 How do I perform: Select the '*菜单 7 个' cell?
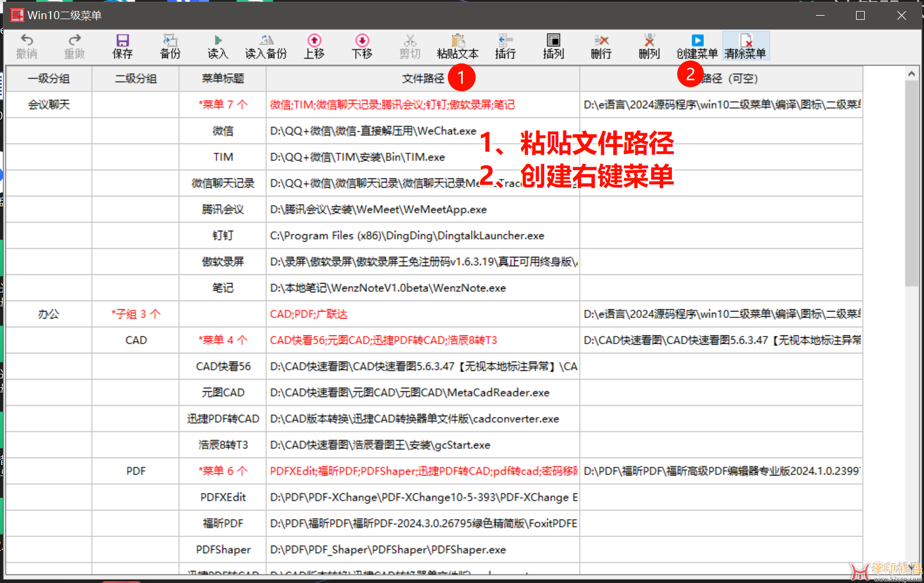(223, 105)
